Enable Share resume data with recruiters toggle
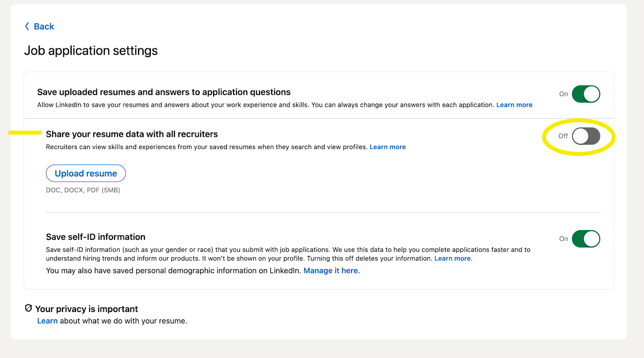Image resolution: width=644 pixels, height=358 pixels. point(586,136)
